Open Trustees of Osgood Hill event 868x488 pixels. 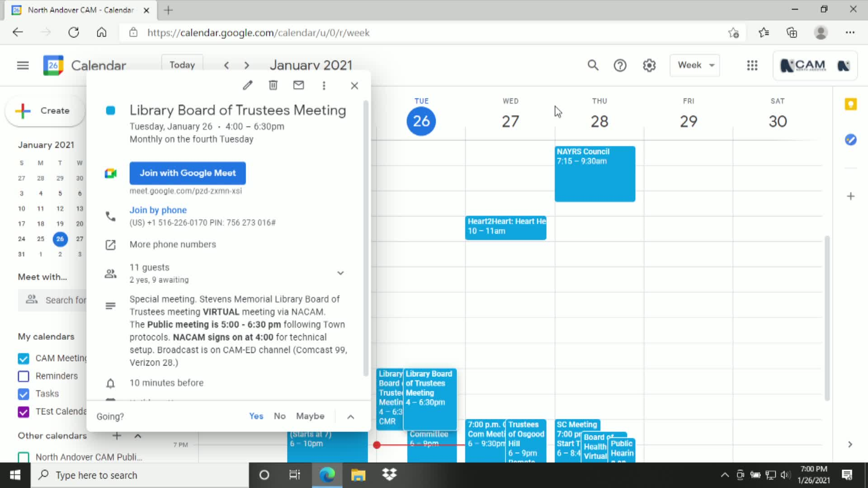[x=526, y=441]
